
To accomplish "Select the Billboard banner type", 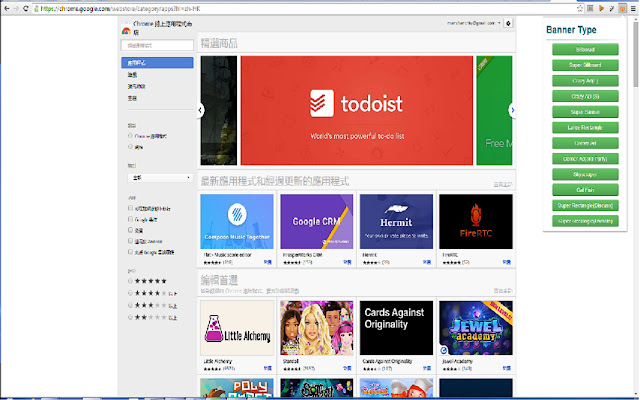I will click(x=586, y=47).
